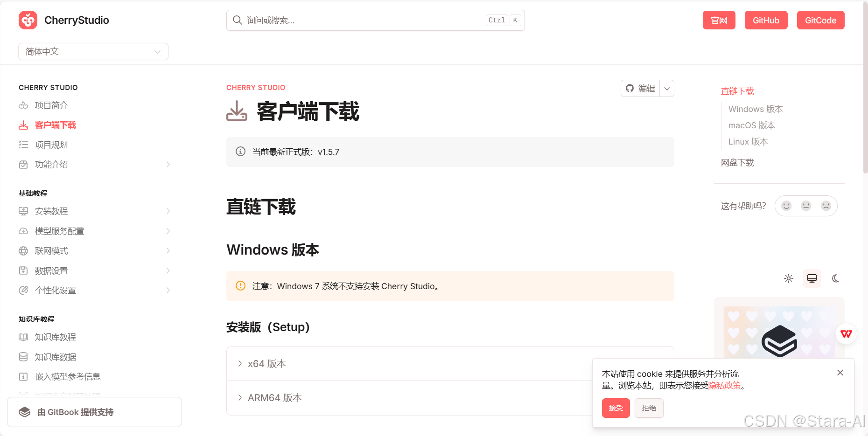The width and height of the screenshot is (868, 436).
Task: Click the 知识库教程 book icon
Action: coord(23,337)
